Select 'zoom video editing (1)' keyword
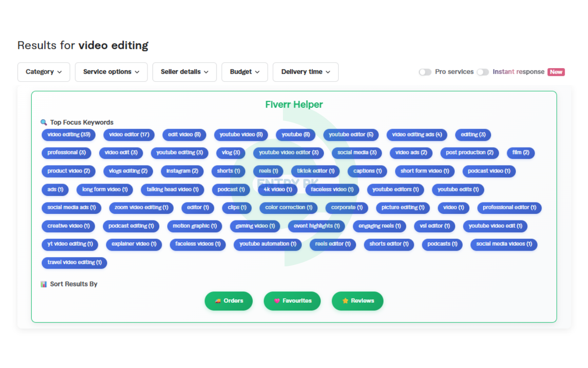Screen dimensions: 588x368 (x=141, y=207)
